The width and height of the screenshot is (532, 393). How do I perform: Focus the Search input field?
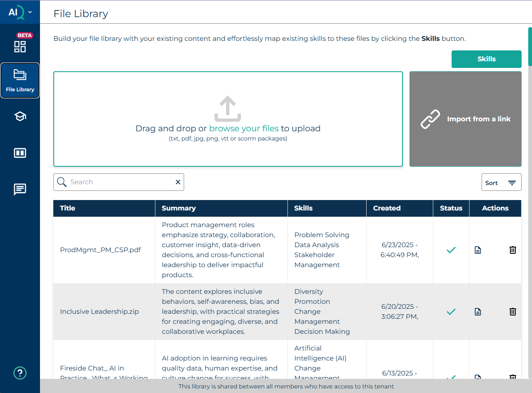coord(119,182)
